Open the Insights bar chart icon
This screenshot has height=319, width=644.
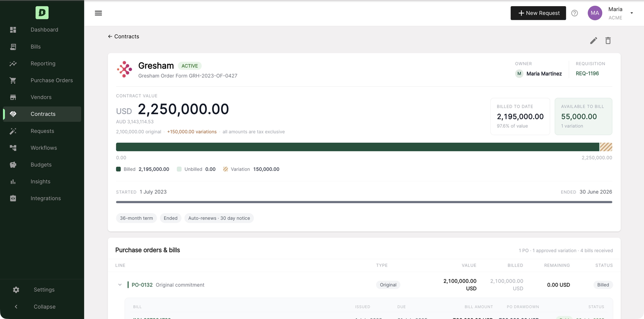coord(13,181)
